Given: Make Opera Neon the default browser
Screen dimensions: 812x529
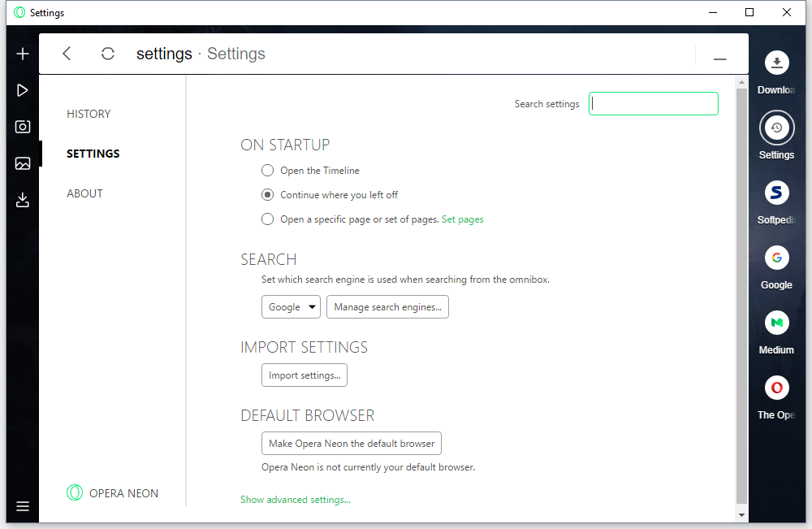Looking at the screenshot, I should [x=352, y=444].
